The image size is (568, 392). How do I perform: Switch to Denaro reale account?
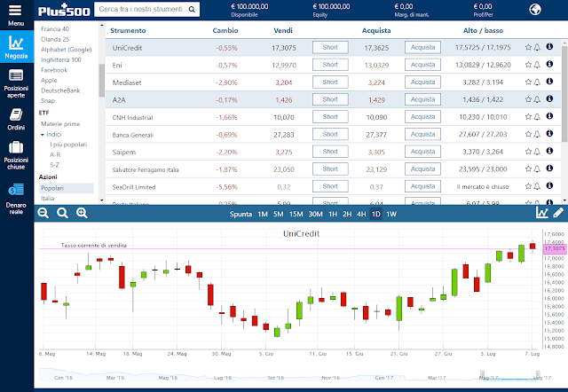(16, 200)
